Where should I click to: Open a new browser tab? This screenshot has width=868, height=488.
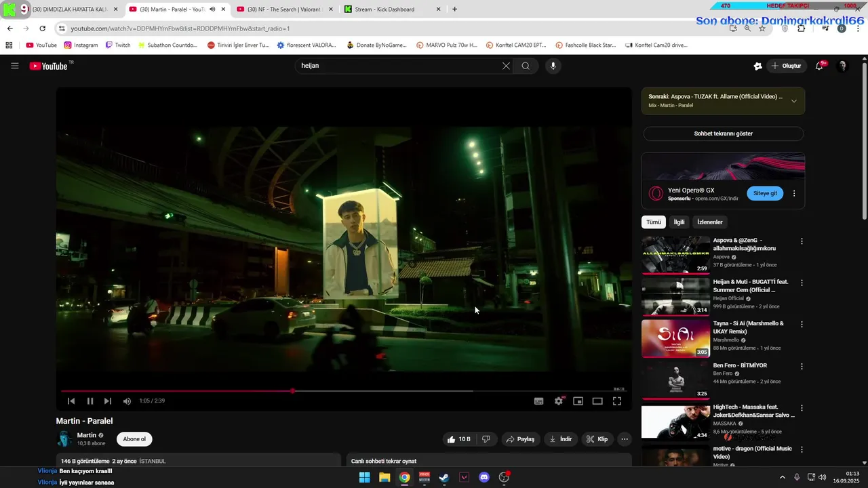[x=454, y=9]
